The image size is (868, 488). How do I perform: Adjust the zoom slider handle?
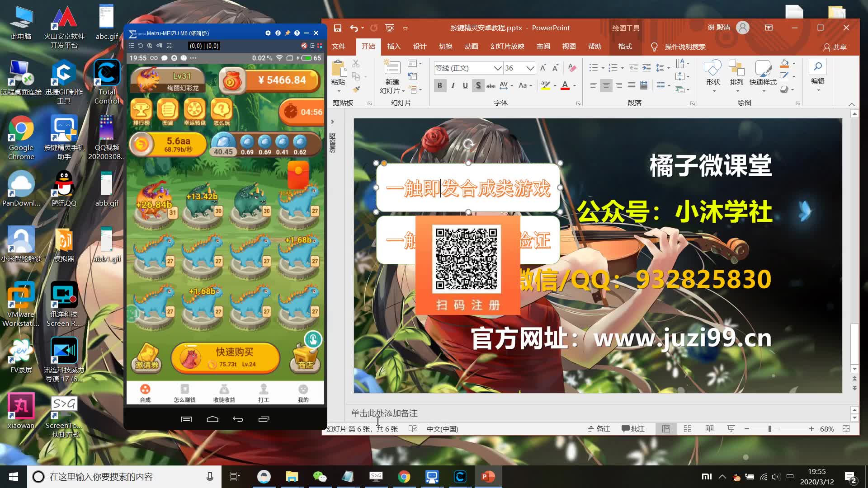tap(769, 429)
